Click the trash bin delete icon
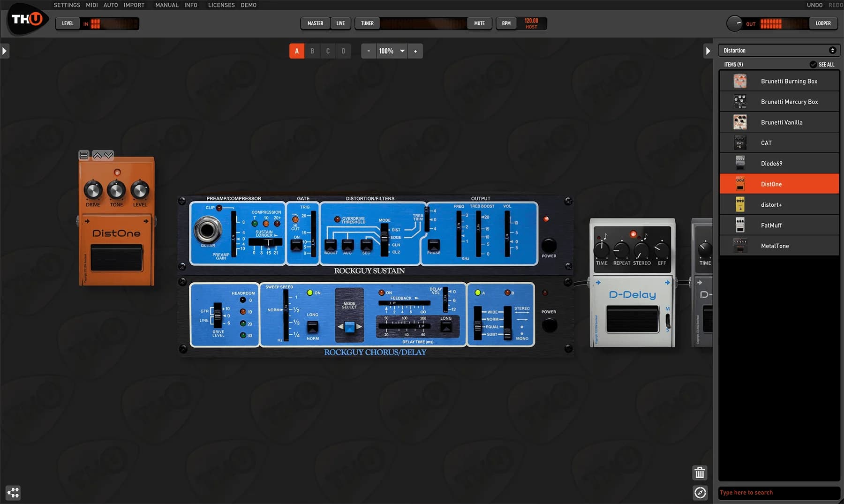The image size is (844, 504). click(x=700, y=473)
